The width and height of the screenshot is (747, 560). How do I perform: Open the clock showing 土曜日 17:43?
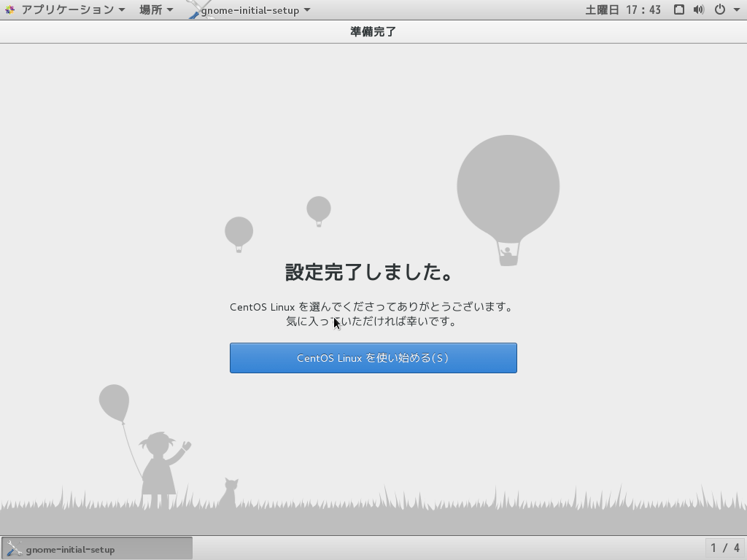pos(622,10)
